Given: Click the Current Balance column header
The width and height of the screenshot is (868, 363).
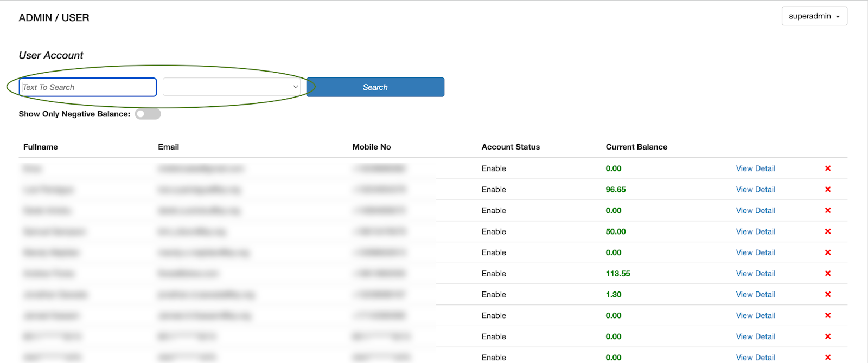Looking at the screenshot, I should 637,147.
